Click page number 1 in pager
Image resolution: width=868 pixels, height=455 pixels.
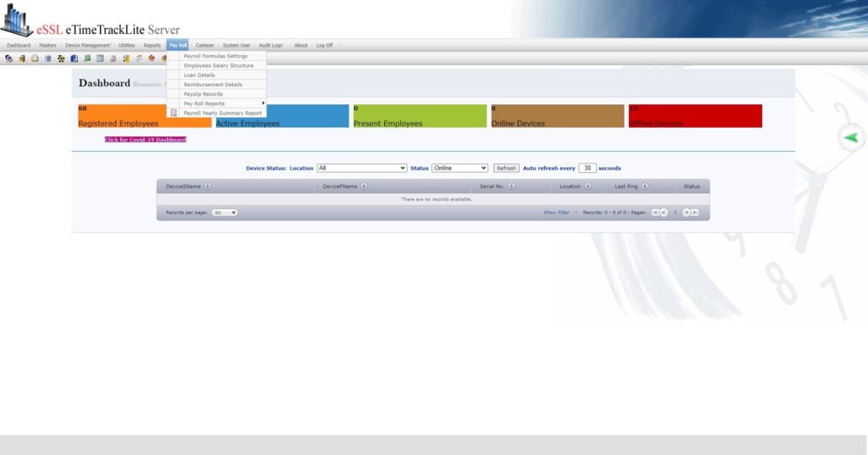coord(676,213)
